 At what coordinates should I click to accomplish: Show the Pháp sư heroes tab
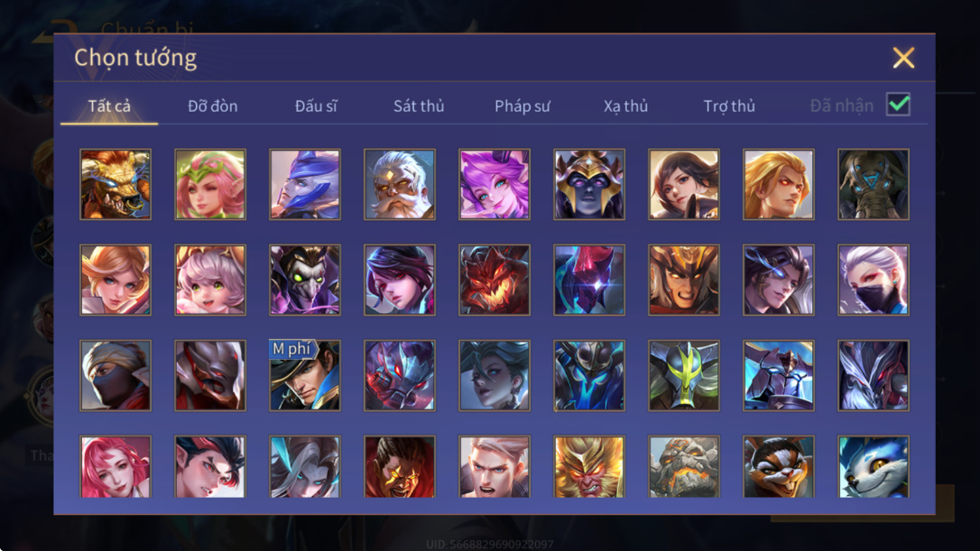(522, 106)
